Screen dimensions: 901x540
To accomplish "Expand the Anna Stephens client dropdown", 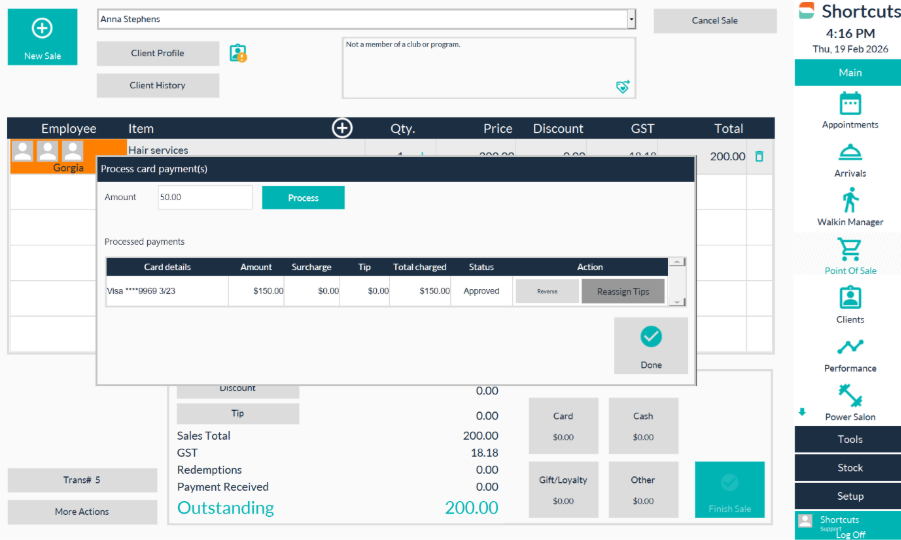I will (631, 19).
